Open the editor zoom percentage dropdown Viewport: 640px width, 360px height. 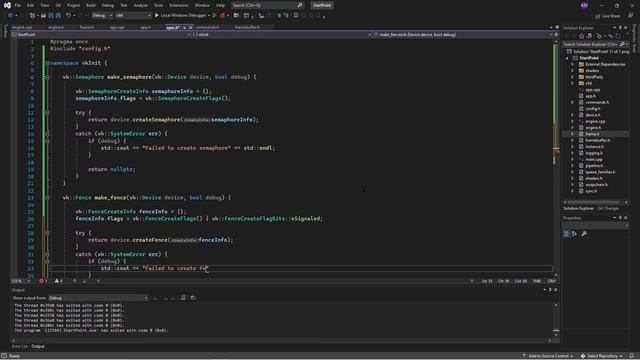pyautogui.click(x=21, y=281)
